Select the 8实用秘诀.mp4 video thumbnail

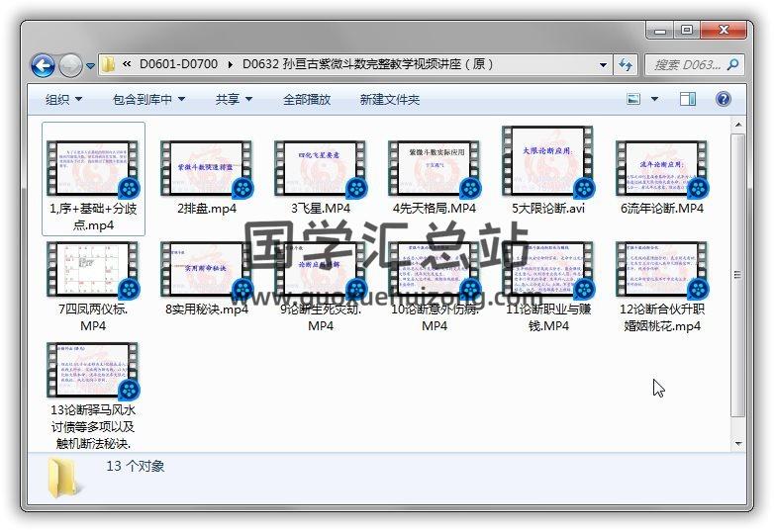coord(206,270)
